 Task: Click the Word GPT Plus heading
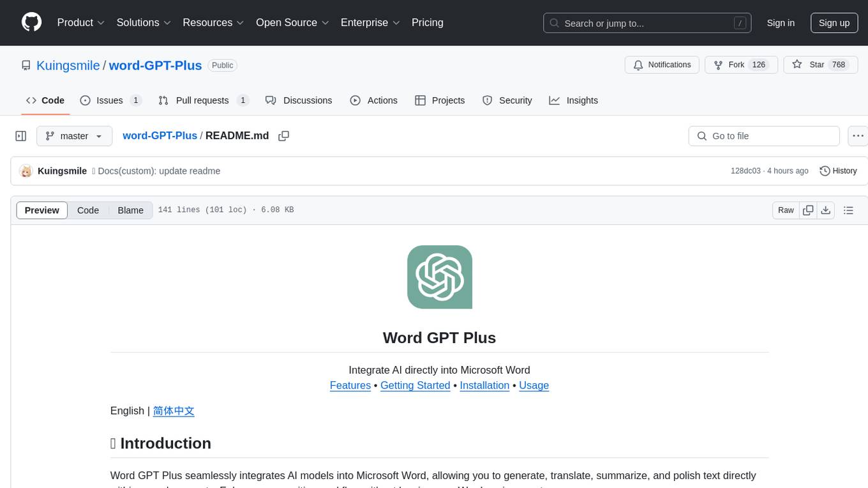click(439, 338)
